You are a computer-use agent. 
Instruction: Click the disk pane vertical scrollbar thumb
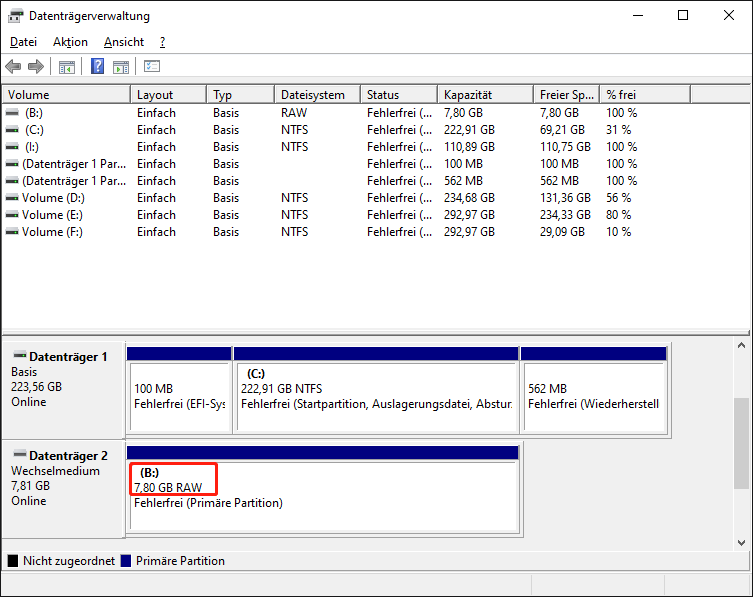pos(741,443)
